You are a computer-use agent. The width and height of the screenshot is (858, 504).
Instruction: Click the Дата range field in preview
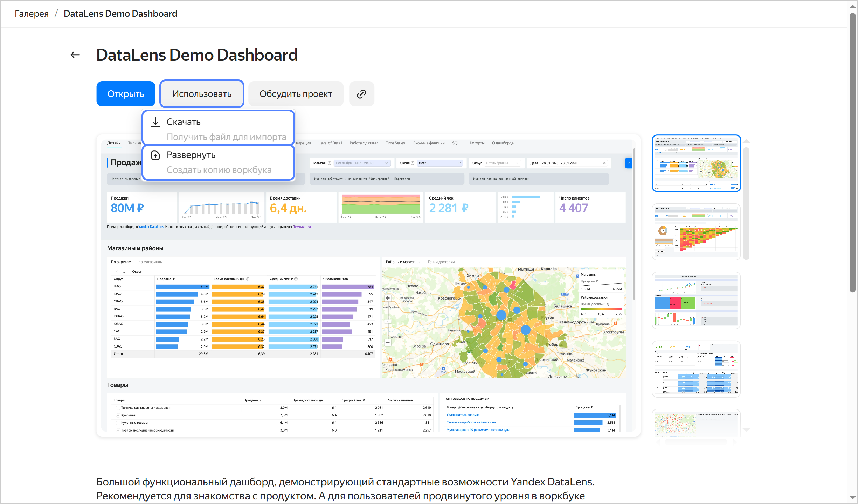coord(569,163)
